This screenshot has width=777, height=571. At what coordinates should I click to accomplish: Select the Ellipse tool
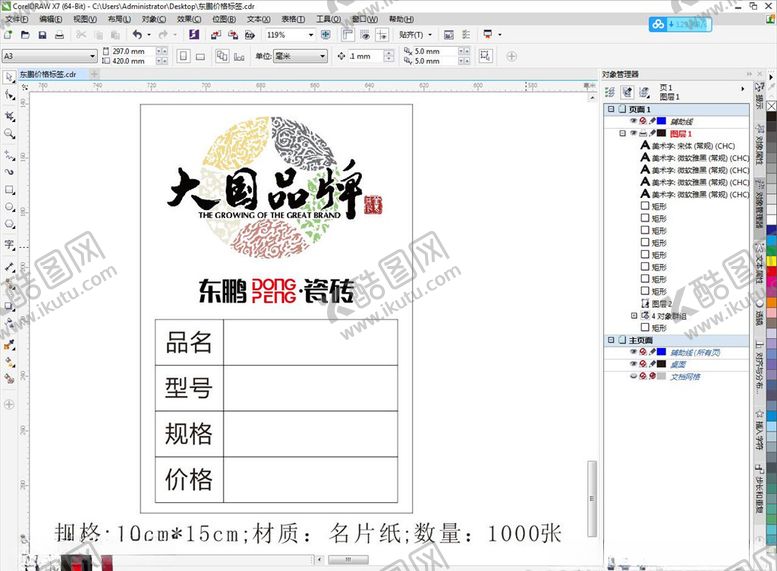[x=9, y=207]
